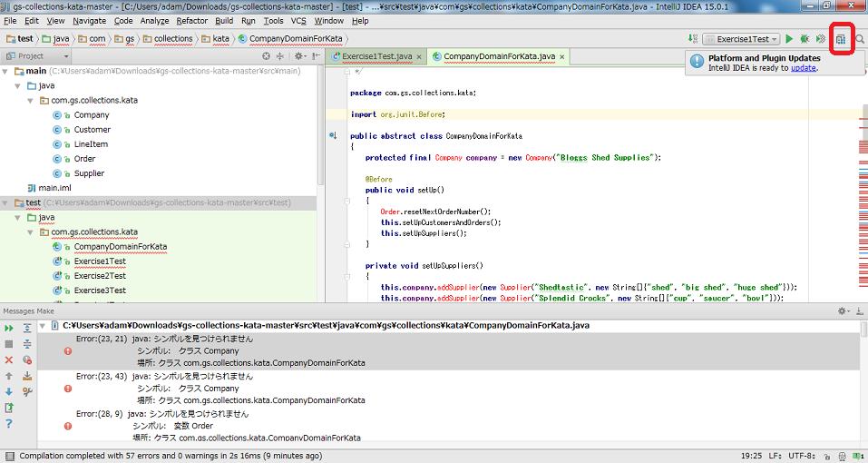The image size is (868, 463).
Task: Click the Project tree vertical scrollbar
Action: pyautogui.click(x=320, y=127)
